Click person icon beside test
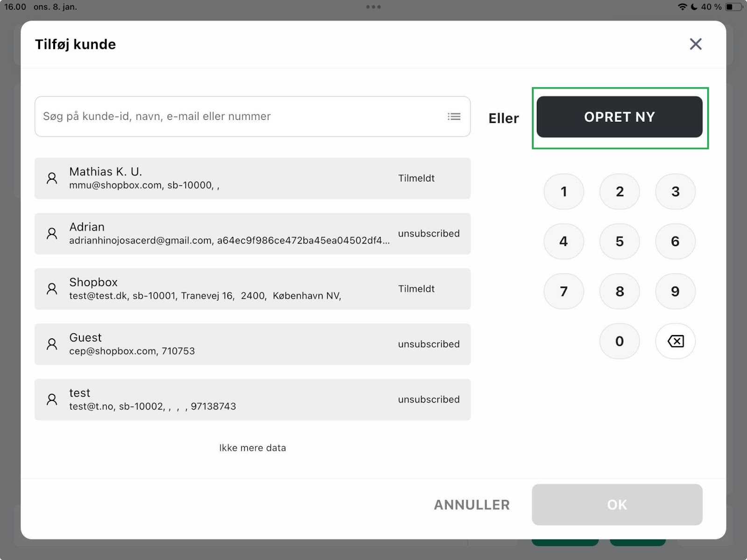 point(52,399)
